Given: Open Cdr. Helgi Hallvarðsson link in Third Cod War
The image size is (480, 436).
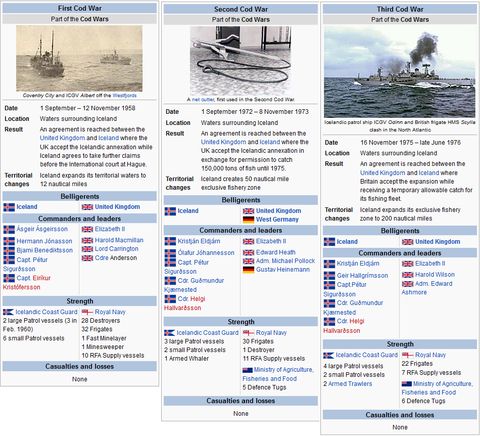Looking at the screenshot, I should click(x=344, y=326).
